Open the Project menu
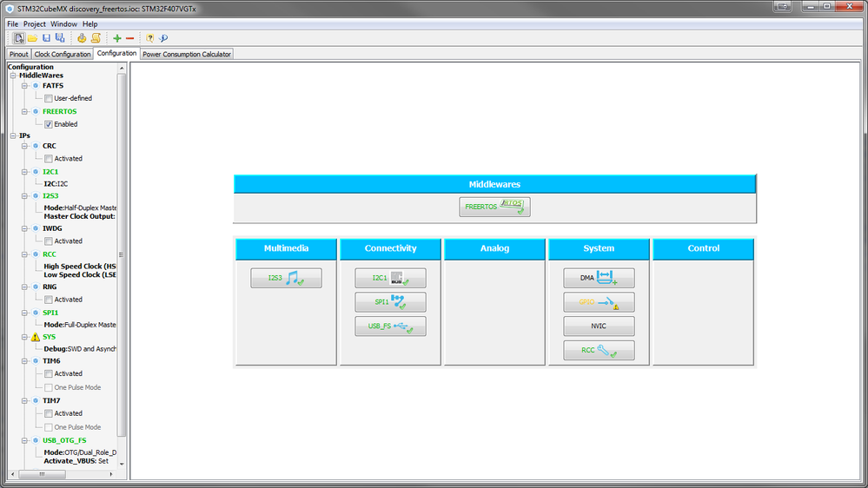Screen dimensions: 868x488 [x=35, y=24]
